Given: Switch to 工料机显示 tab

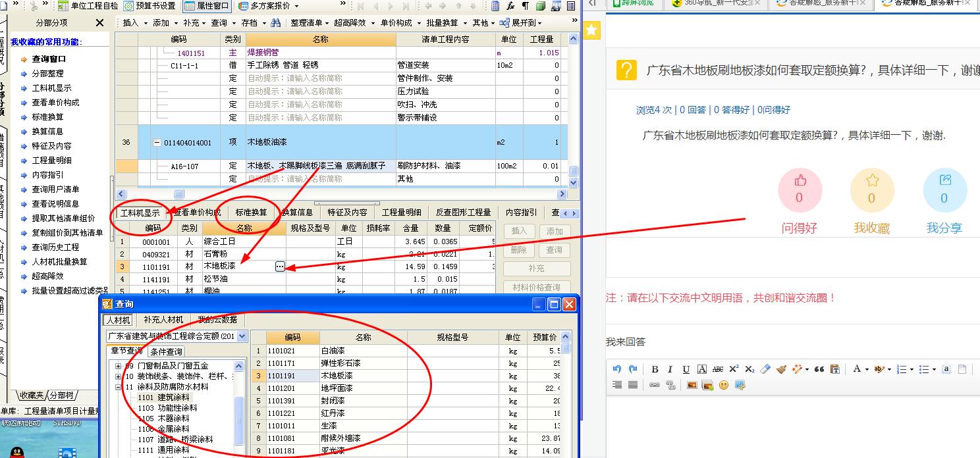Looking at the screenshot, I should (140, 213).
